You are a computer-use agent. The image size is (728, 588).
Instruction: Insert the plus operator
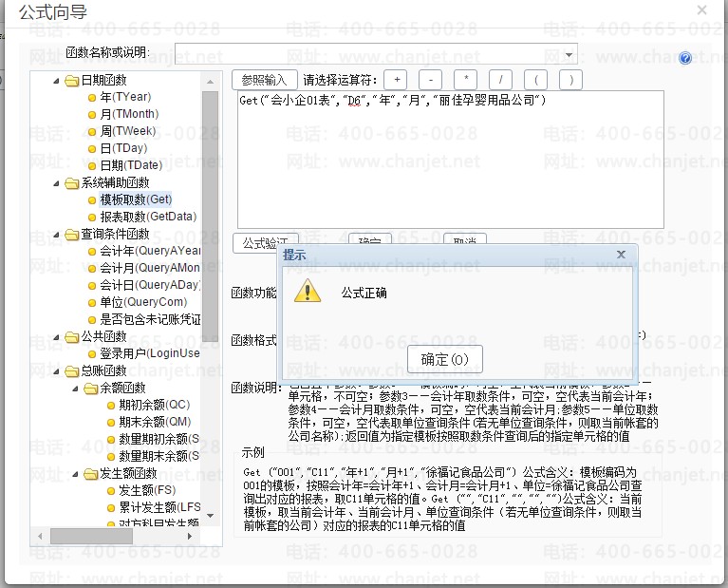397,80
